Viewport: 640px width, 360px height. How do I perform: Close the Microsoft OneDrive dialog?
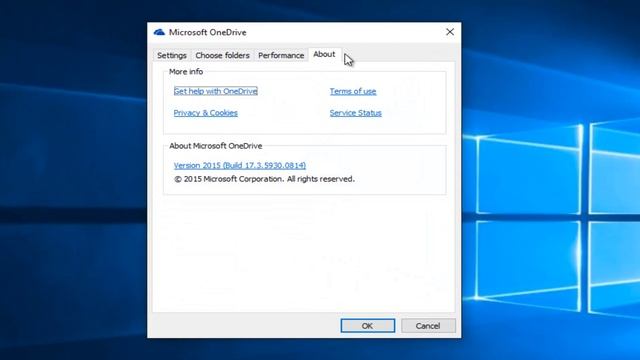(x=450, y=32)
